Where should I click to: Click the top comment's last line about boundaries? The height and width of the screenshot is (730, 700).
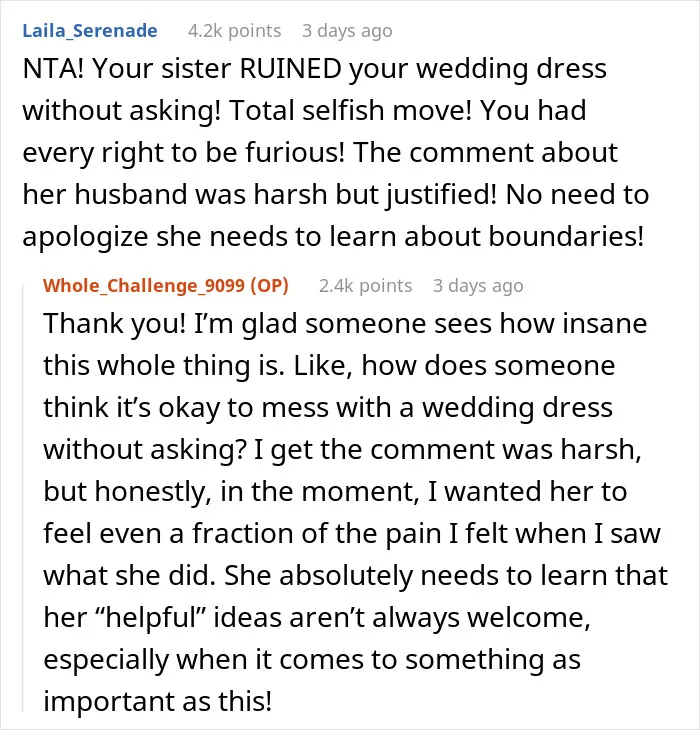pos(333,236)
